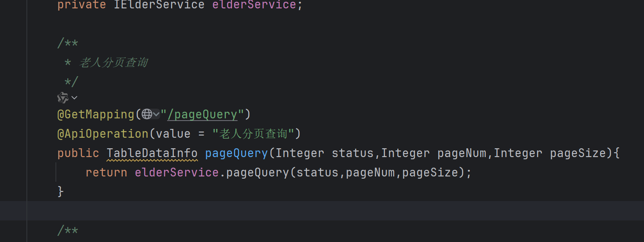Viewport: 644px width, 242px height.
Task: Click the value attribute name in @ApiOperation
Action: point(173,134)
